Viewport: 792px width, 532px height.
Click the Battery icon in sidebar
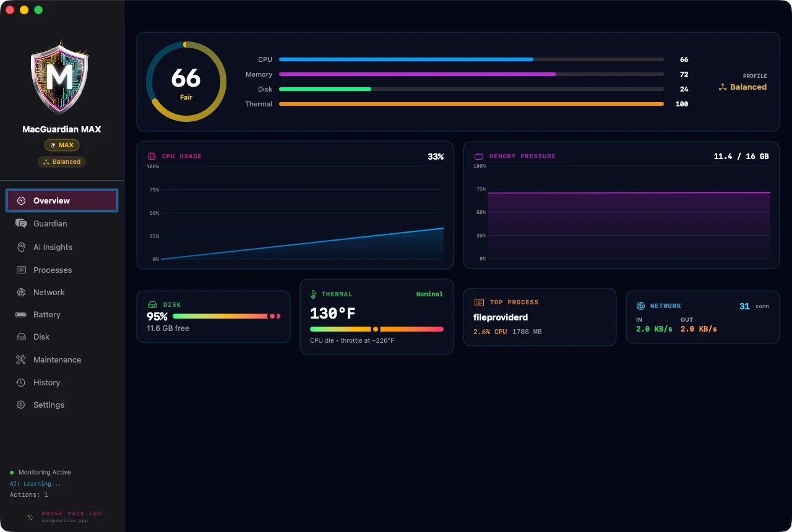[x=21, y=314]
